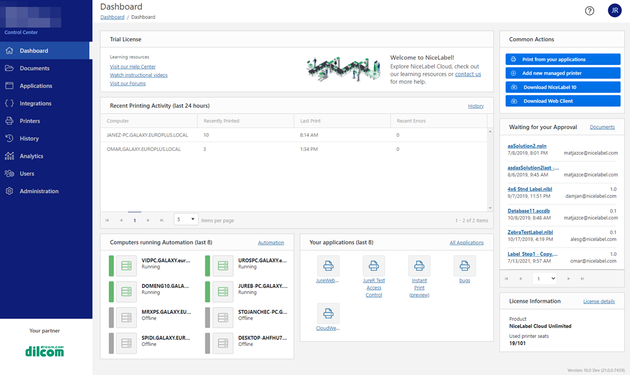Viewport: 630px width, 375px height.
Task: Open ZebraTestLabel.nlbl document link
Action: tap(530, 232)
